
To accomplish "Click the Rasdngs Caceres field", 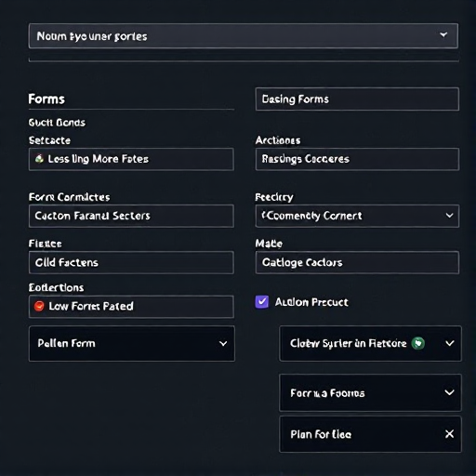I will click(357, 159).
